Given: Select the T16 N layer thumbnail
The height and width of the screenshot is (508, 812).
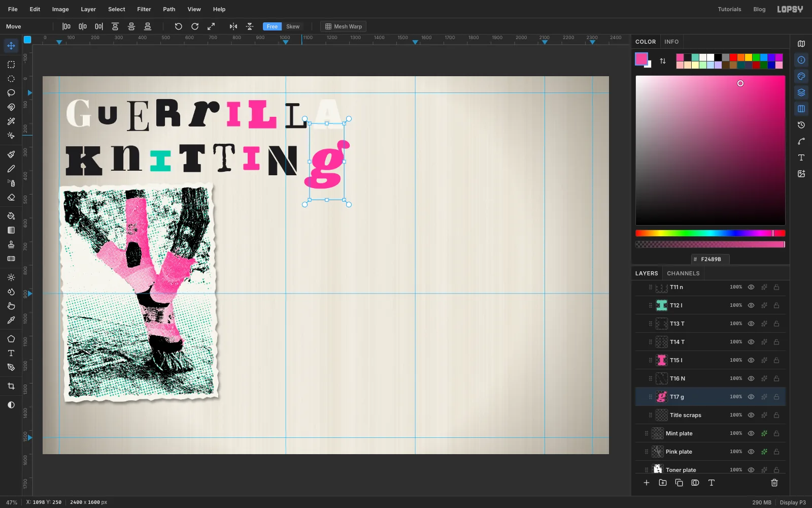Looking at the screenshot, I should tap(662, 378).
